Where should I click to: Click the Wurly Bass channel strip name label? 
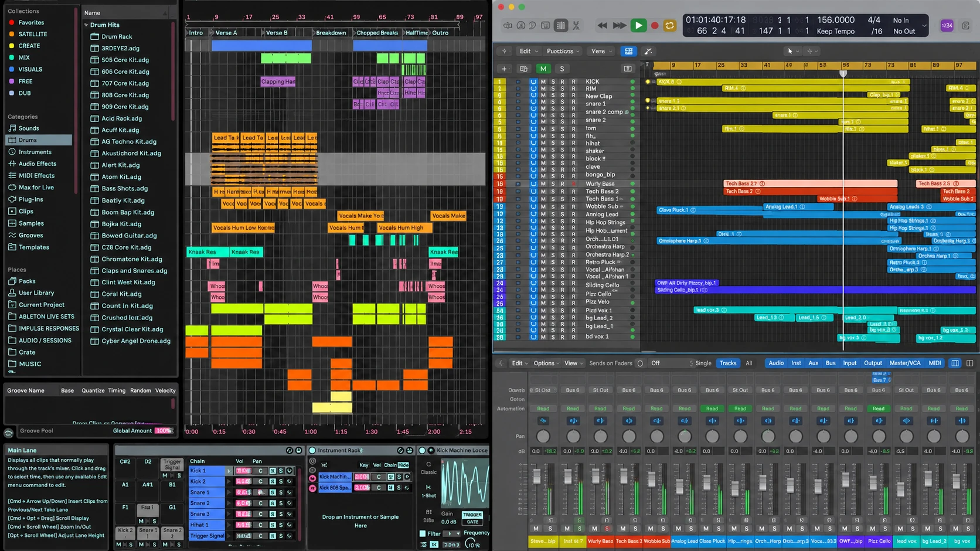[x=600, y=541]
